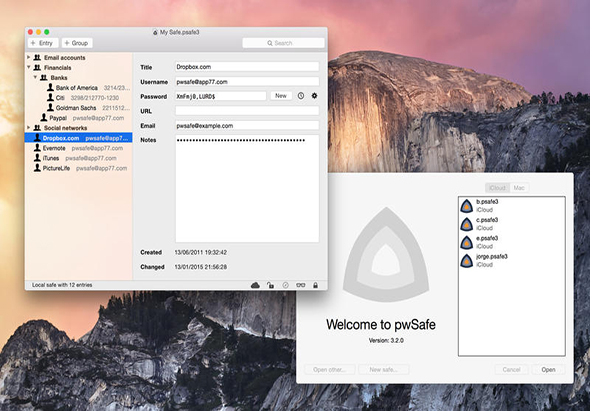This screenshot has width=590, height=411.
Task: Click the open padlock icon in status bar
Action: tap(270, 285)
